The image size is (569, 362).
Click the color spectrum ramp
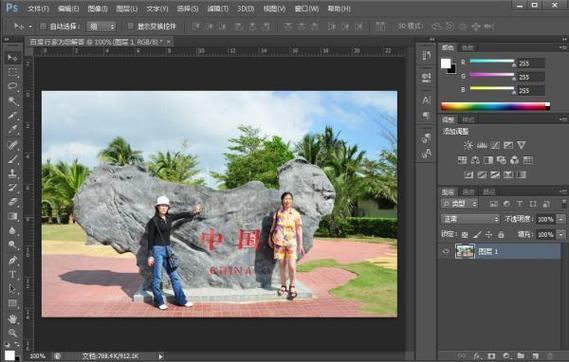(x=495, y=106)
